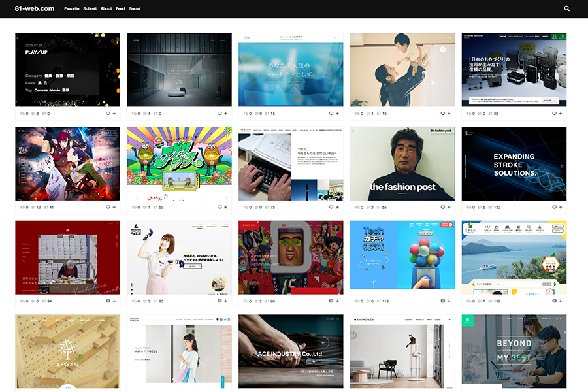The height and width of the screenshot is (392, 588).
Task: Click plus icon under the typewriter keyboard card
Action: 338,207
